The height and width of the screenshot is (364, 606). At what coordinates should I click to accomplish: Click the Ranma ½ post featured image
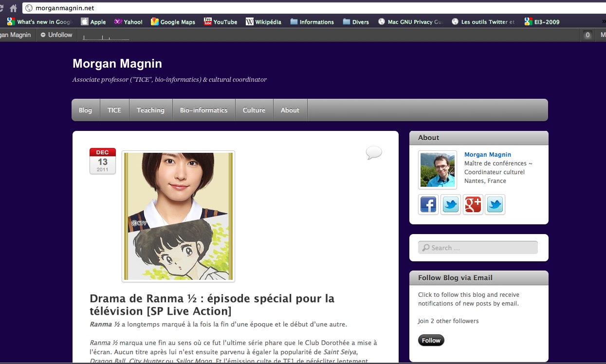pos(178,216)
